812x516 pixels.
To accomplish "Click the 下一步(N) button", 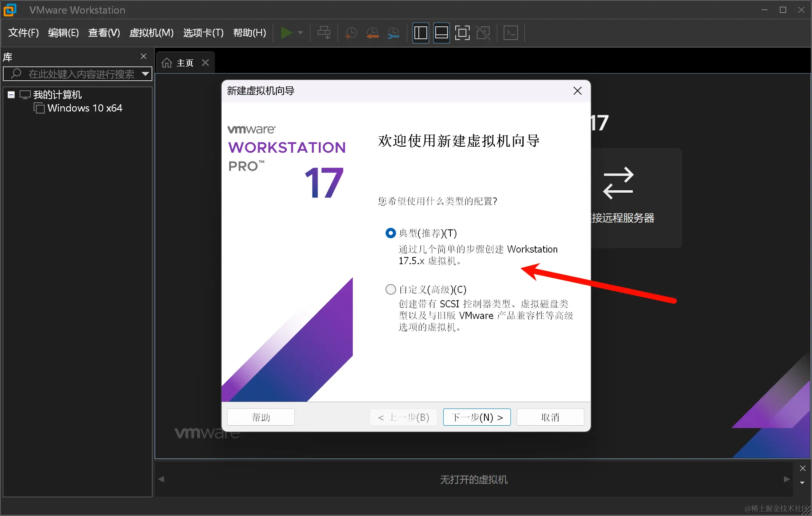I will [476, 417].
